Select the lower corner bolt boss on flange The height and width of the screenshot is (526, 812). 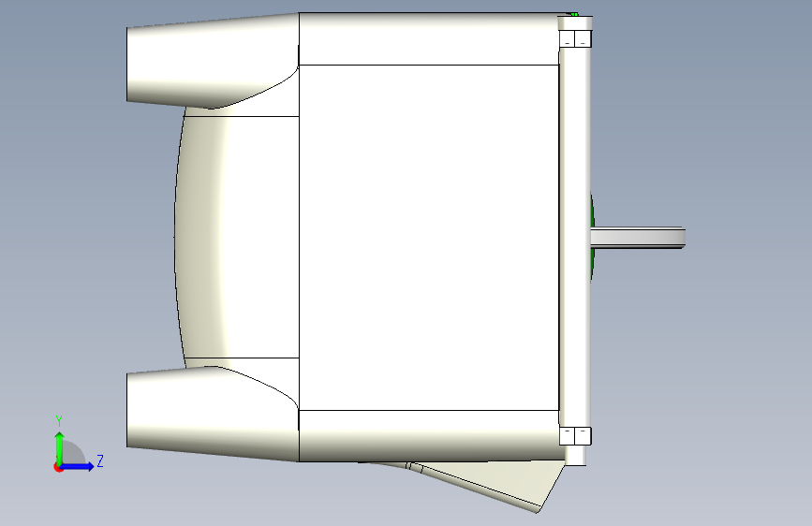(575, 436)
